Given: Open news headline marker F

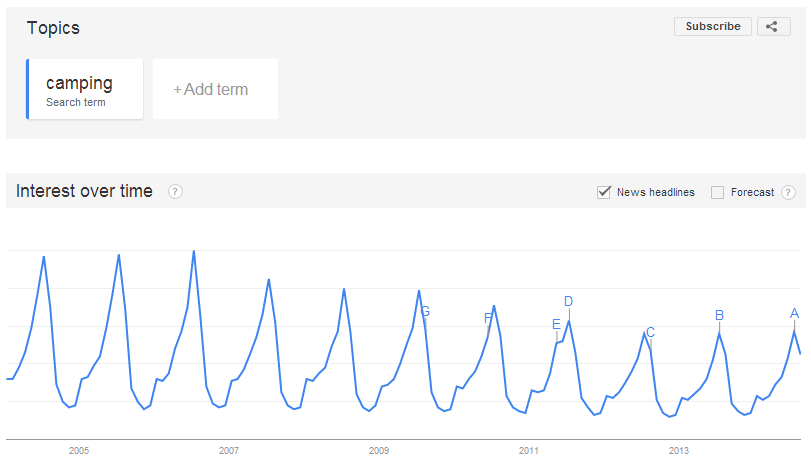Looking at the screenshot, I should 487,319.
